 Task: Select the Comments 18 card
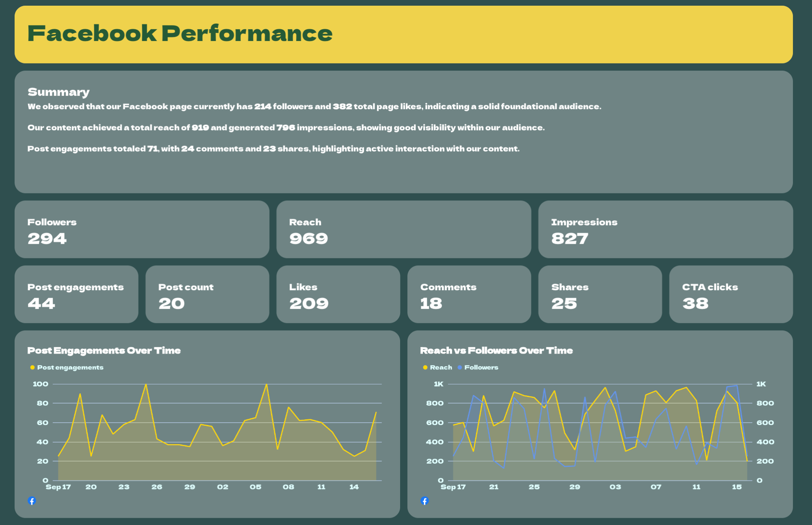click(469, 294)
